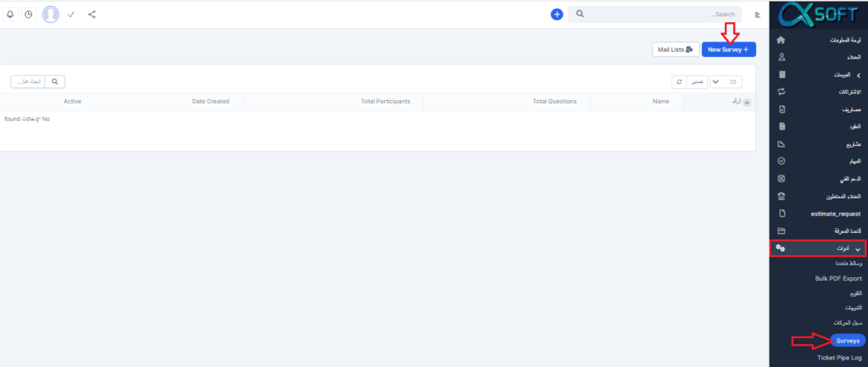
Task: Click the magnifier icon in table search
Action: [55, 82]
